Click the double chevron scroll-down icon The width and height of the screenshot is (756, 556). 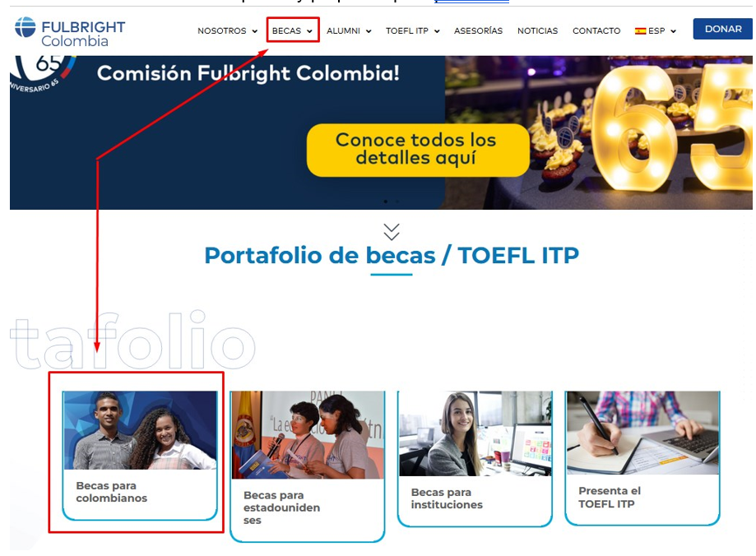392,231
